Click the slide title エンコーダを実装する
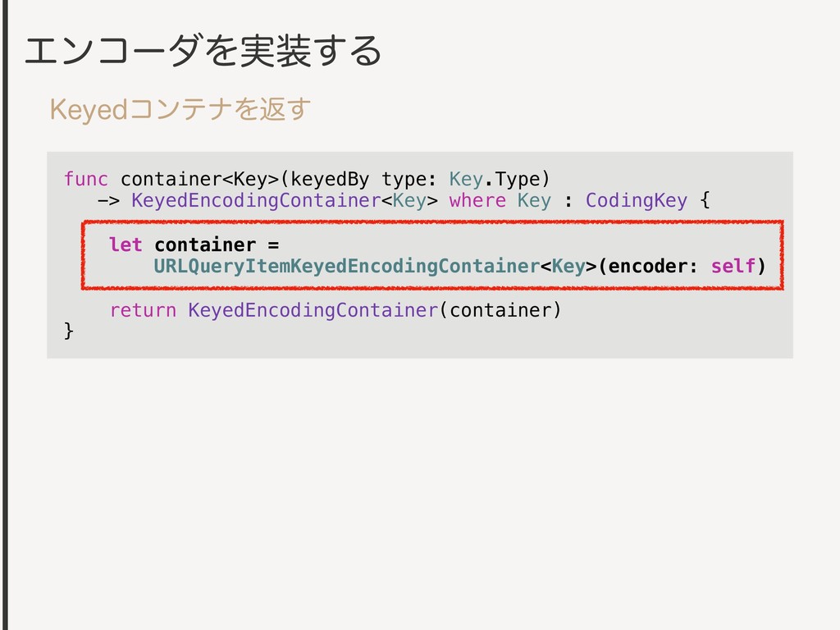Image resolution: width=840 pixels, height=630 pixels. pyautogui.click(x=203, y=51)
